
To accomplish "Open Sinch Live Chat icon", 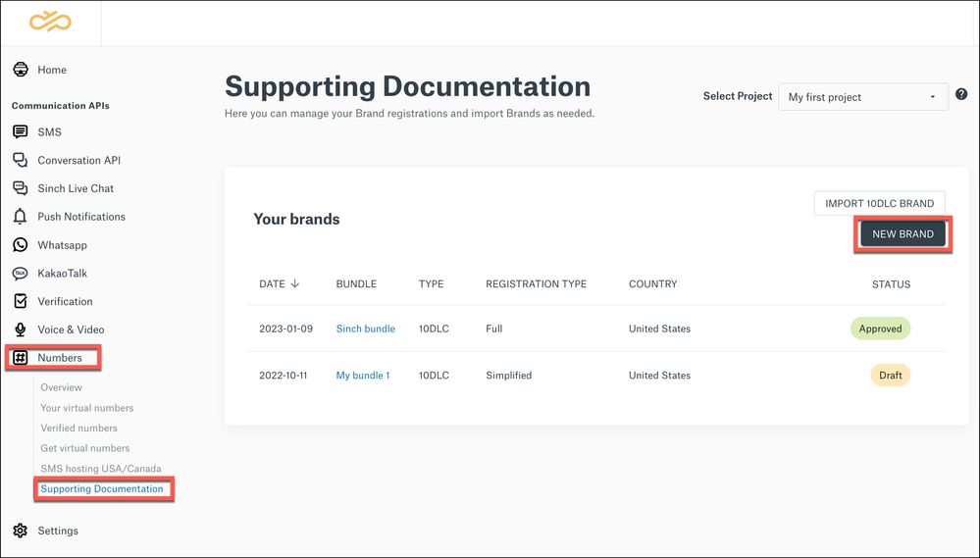I will (x=20, y=188).
